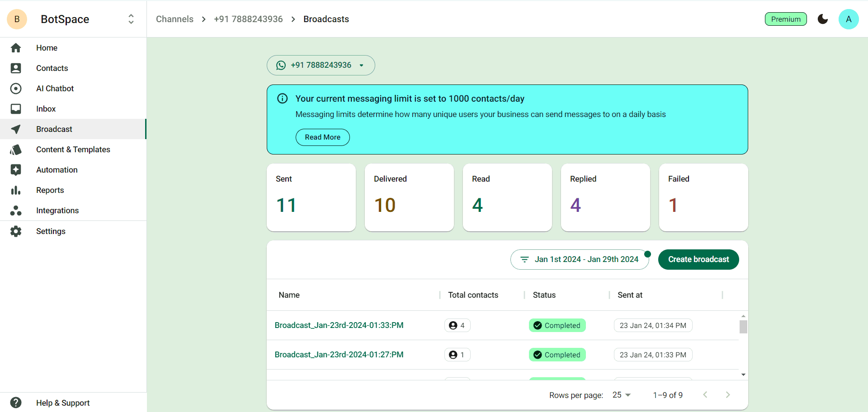Image resolution: width=868 pixels, height=412 pixels.
Task: Click the Reports bar chart icon
Action: 16,190
